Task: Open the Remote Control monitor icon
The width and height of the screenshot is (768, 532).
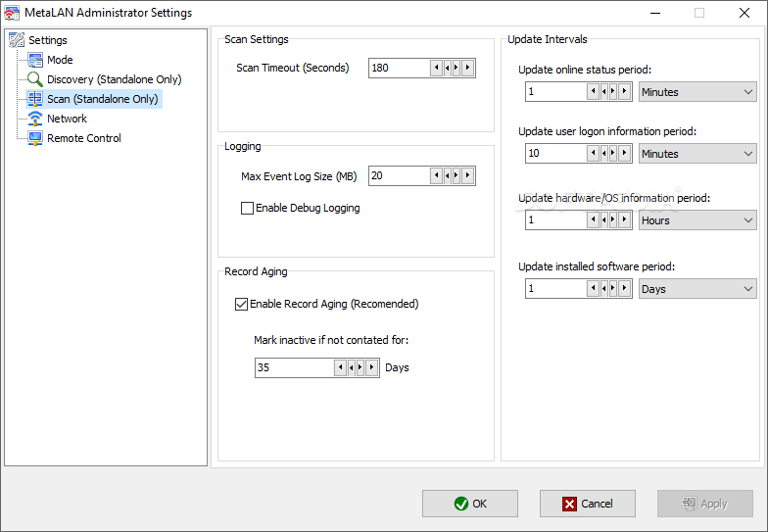Action: coord(35,138)
